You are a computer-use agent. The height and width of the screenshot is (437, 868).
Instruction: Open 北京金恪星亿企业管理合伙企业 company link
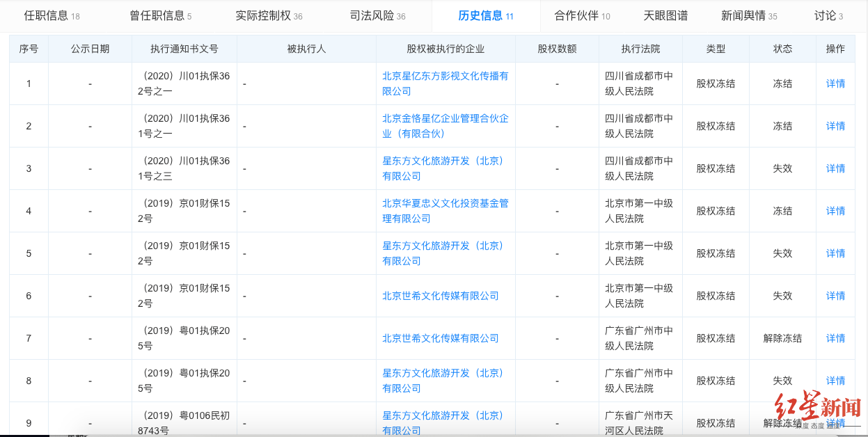[x=445, y=126]
